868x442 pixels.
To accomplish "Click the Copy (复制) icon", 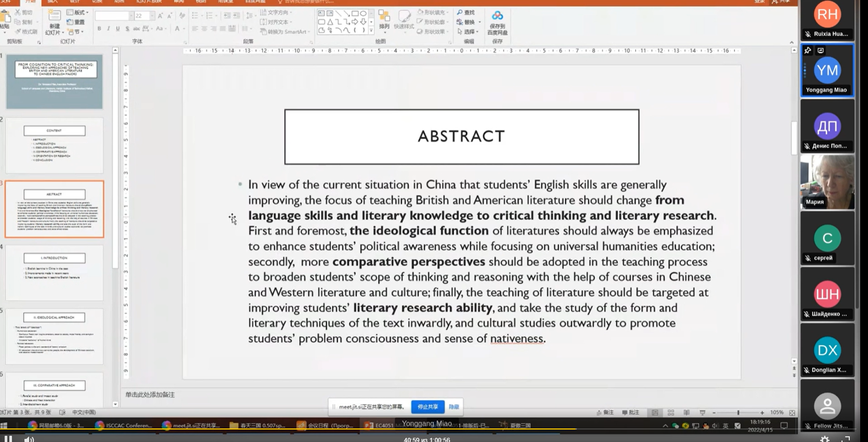I will (18, 22).
